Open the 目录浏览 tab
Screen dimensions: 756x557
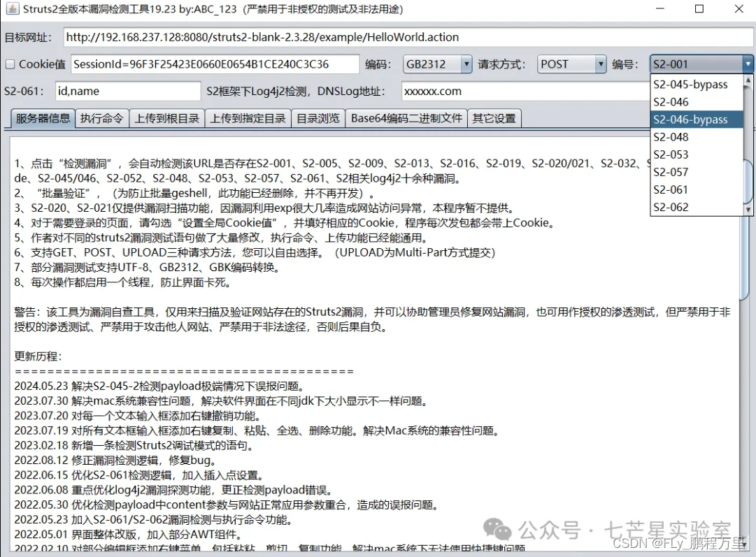point(318,119)
